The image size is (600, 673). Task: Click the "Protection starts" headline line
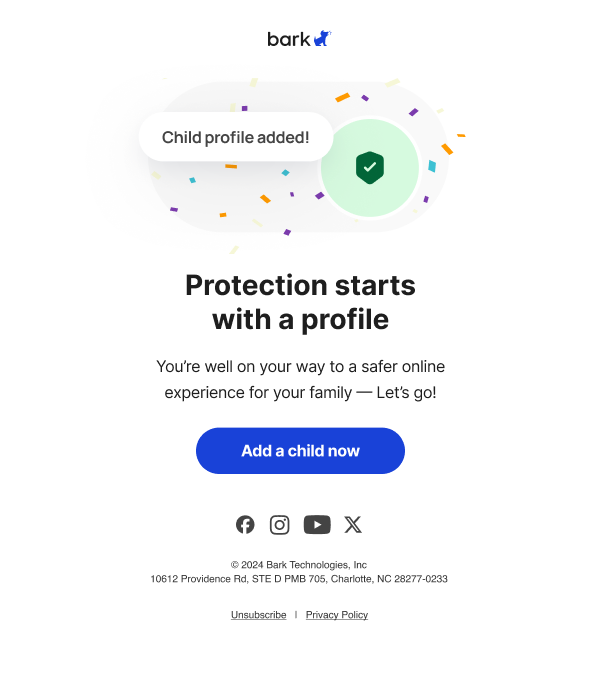pos(300,285)
